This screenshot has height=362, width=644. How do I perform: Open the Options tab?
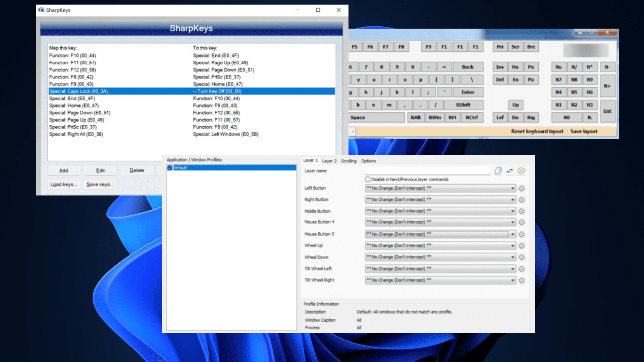point(368,161)
